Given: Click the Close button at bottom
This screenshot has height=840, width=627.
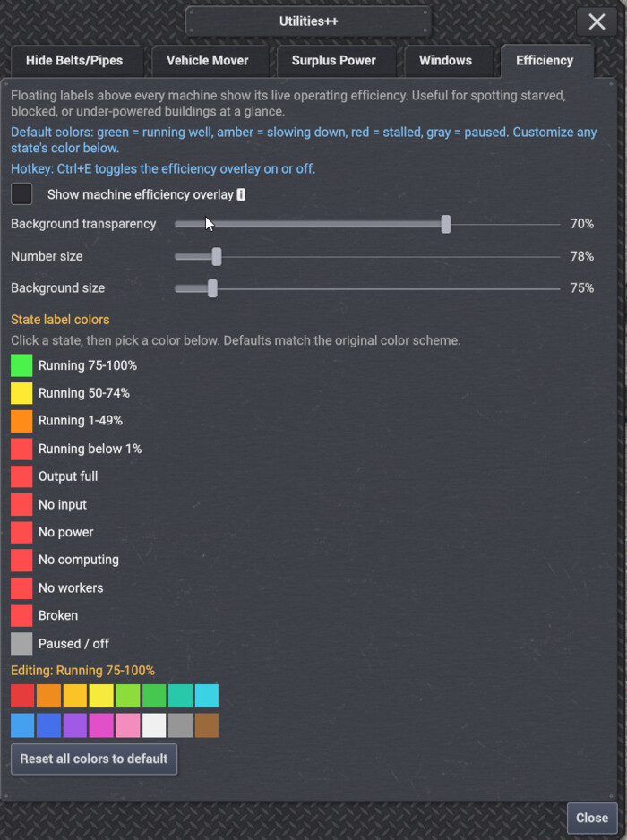Looking at the screenshot, I should tap(592, 818).
